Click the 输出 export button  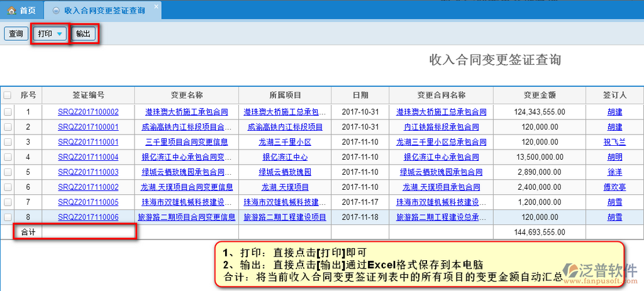point(83,34)
